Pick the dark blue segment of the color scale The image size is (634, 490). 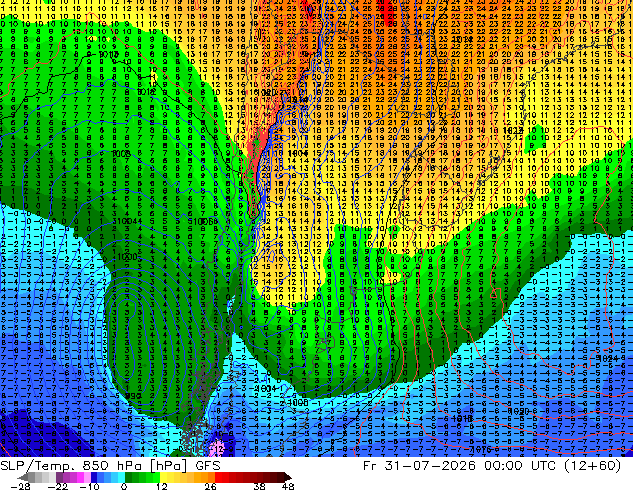pos(94,477)
